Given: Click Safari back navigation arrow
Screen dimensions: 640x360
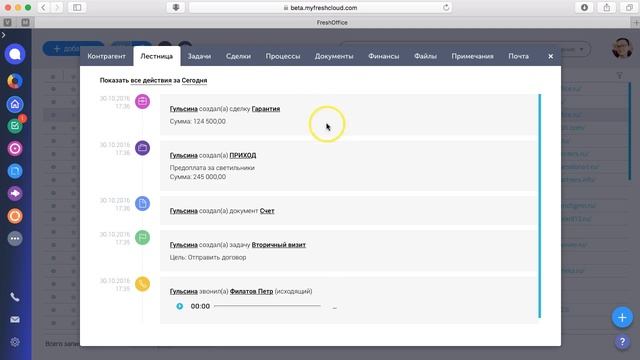Looking at the screenshot, I should coord(43,7).
